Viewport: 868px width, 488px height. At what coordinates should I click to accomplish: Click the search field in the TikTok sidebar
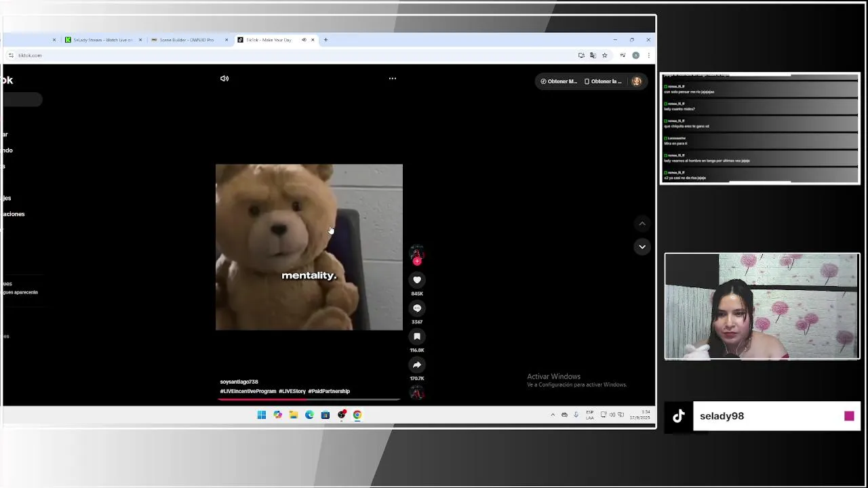[x=22, y=100]
